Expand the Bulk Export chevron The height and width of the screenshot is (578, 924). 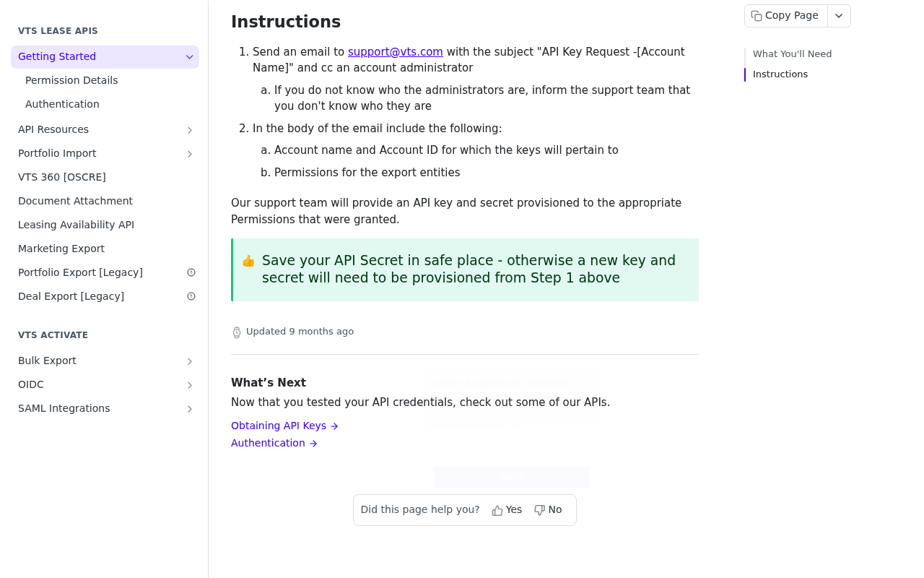[190, 361]
